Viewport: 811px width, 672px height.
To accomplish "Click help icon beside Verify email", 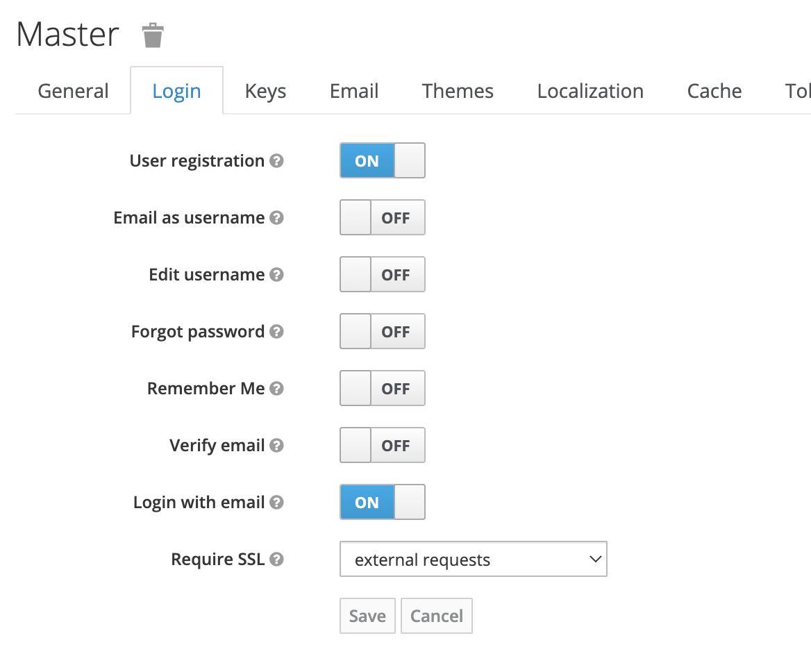I will (276, 446).
